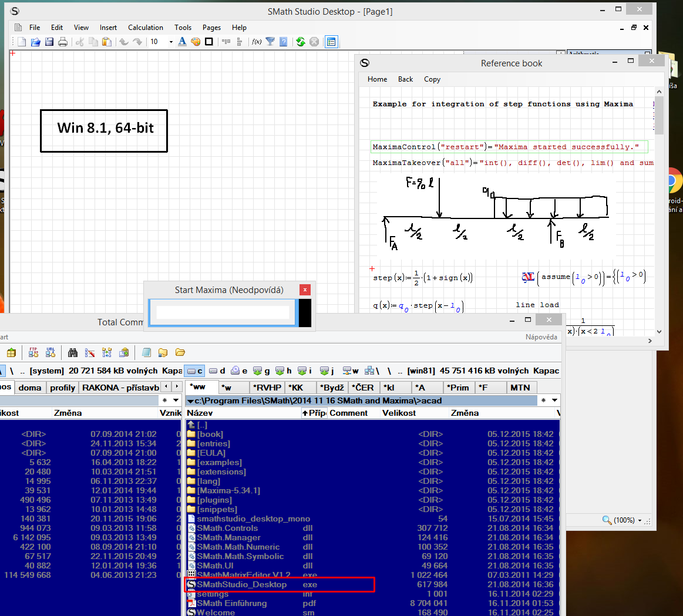Expand the font size 10 dropdown
This screenshot has width=683, height=616.
(x=171, y=42)
